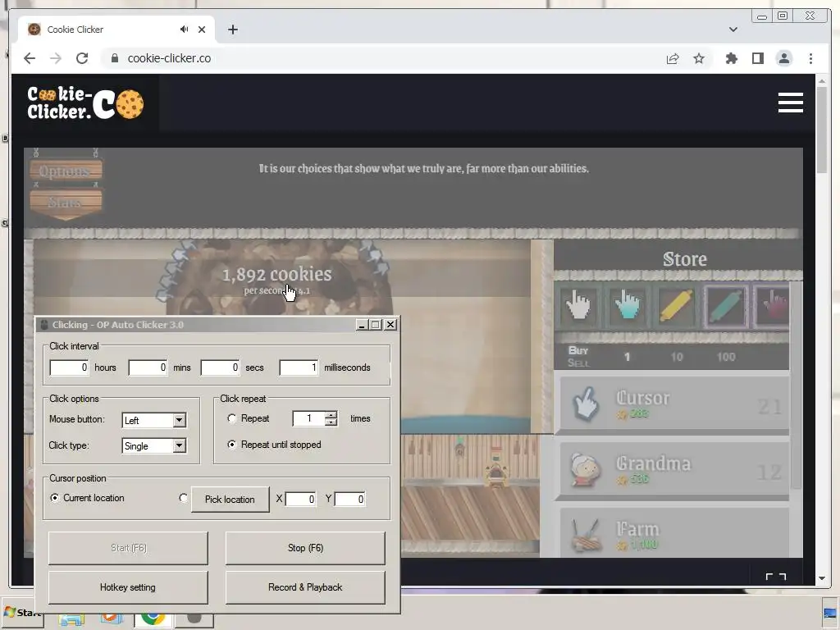Open a new browser tab
The width and height of the screenshot is (840, 630).
pyautogui.click(x=232, y=30)
